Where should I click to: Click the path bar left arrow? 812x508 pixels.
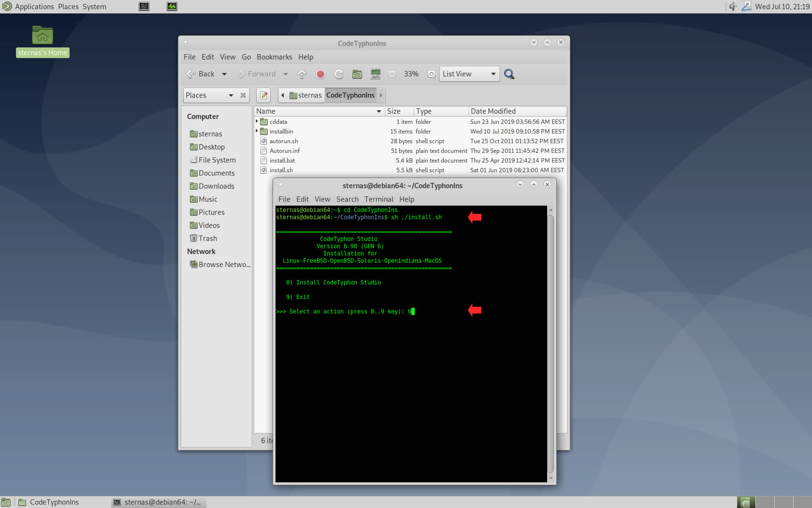coord(283,95)
